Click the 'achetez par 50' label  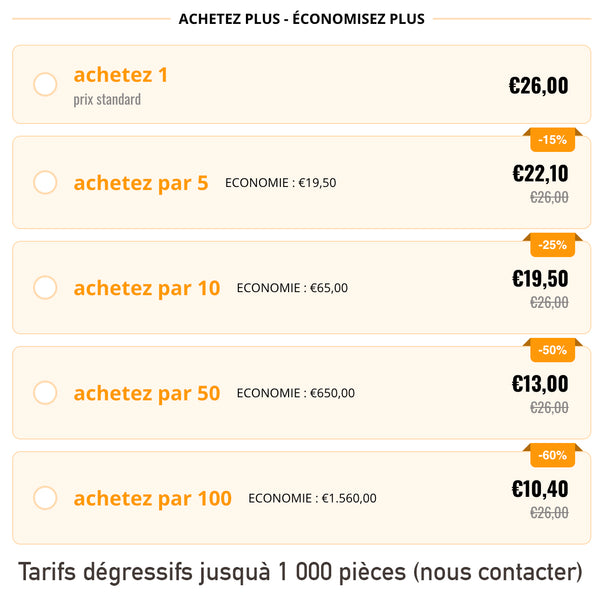click(147, 393)
